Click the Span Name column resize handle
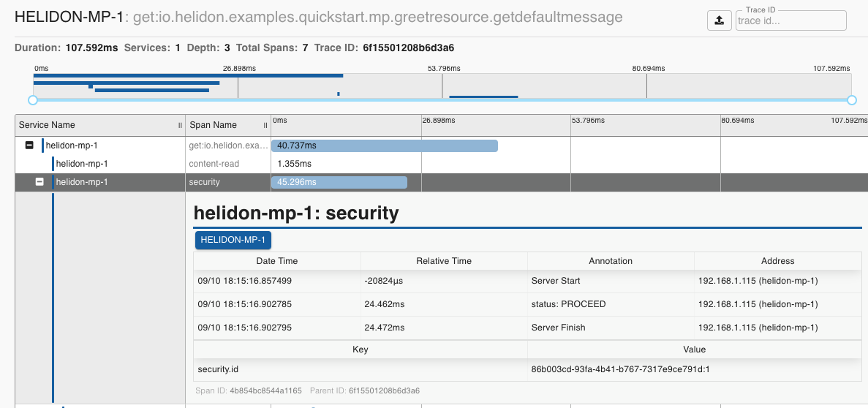The width and height of the screenshot is (868, 408). click(265, 125)
